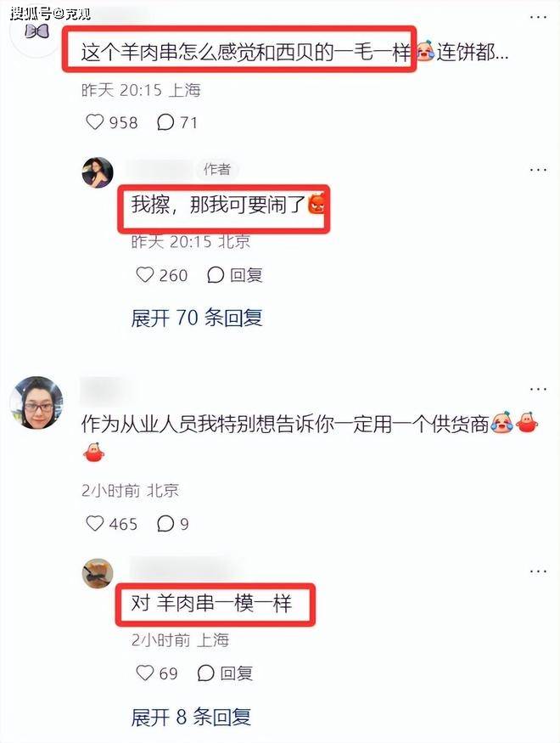Viewport: 560px width, 743px height.
Task: Expand truncated comment ending with 连饼都…
Action: 473,52
